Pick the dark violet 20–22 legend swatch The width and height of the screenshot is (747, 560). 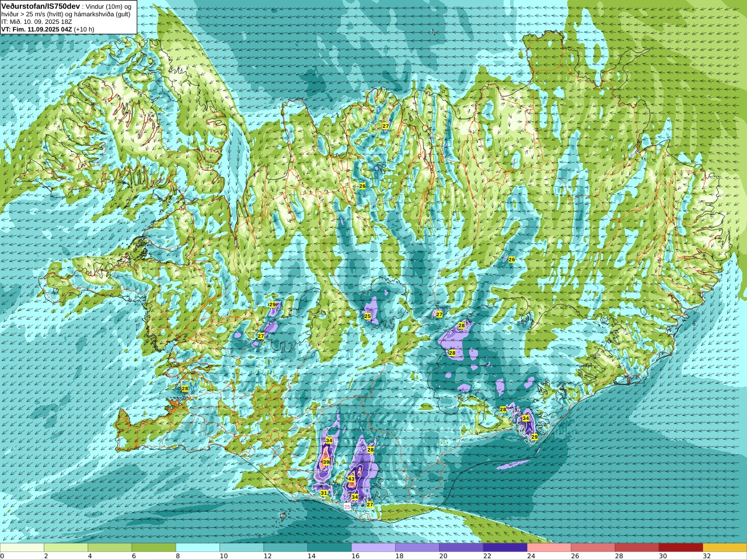461,548
